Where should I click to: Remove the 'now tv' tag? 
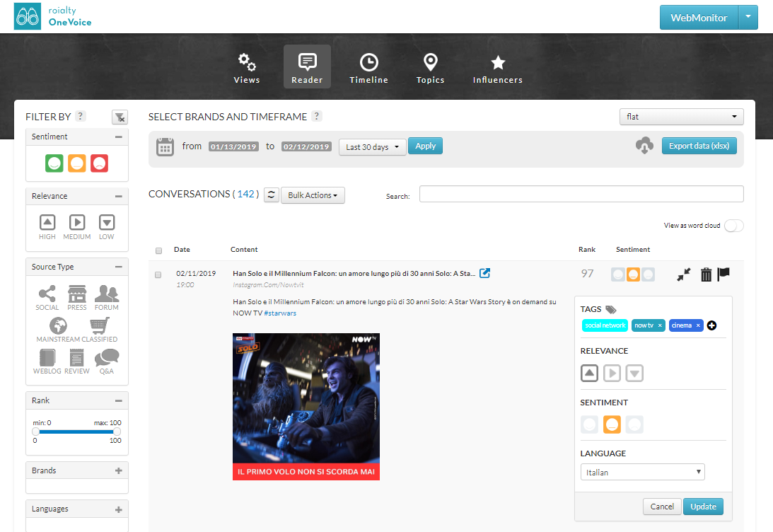click(x=660, y=325)
